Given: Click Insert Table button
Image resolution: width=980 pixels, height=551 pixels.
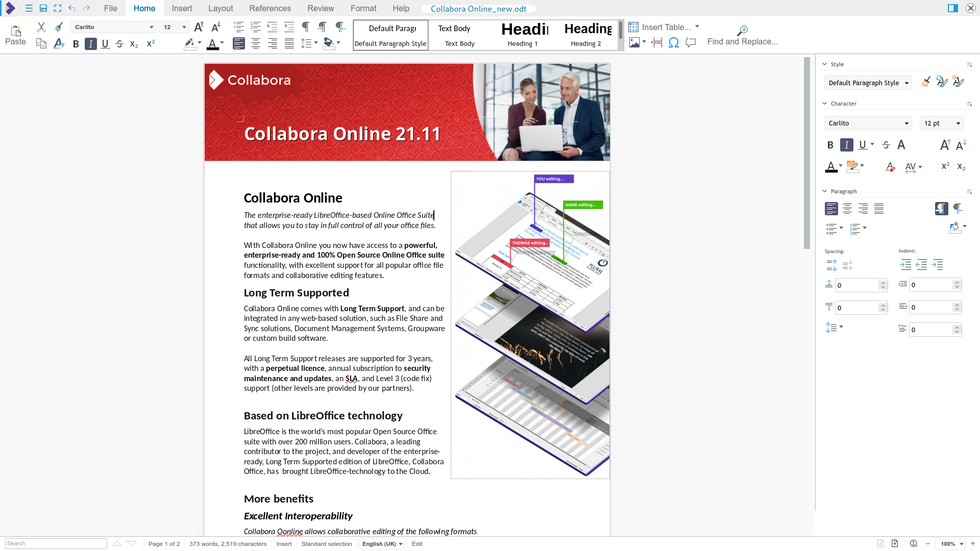Looking at the screenshot, I should point(660,27).
